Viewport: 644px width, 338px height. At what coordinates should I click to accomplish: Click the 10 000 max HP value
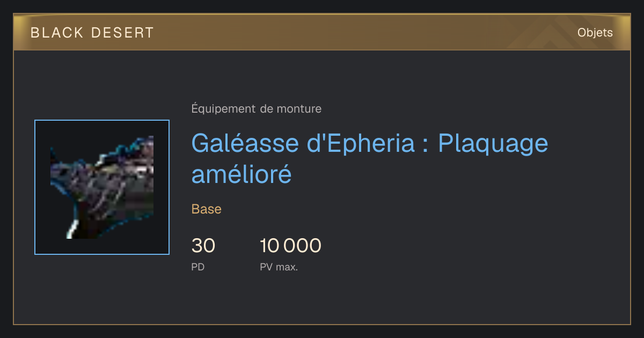(x=290, y=246)
